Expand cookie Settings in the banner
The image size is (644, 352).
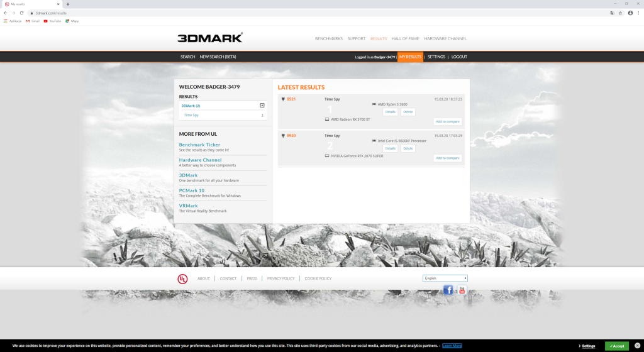point(587,346)
